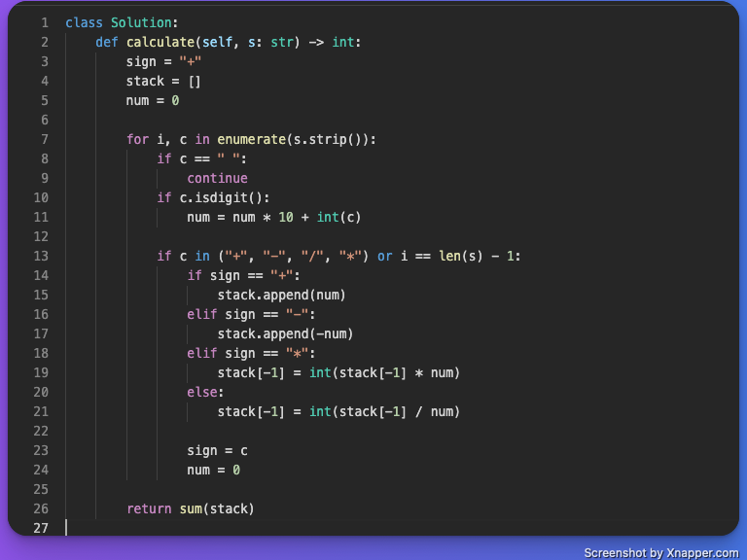Click the continue keyword on line 9
This screenshot has height=560, width=747.
click(x=217, y=179)
